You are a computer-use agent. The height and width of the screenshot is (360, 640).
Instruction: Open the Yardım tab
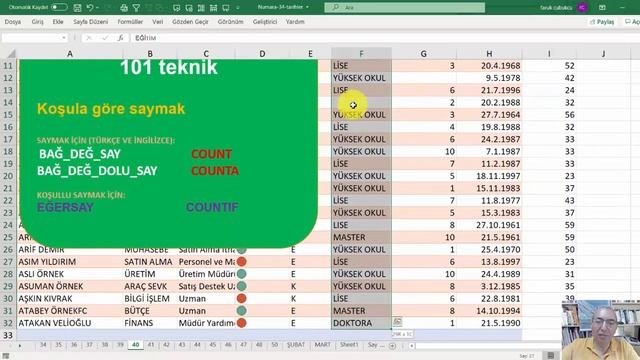[x=295, y=22]
